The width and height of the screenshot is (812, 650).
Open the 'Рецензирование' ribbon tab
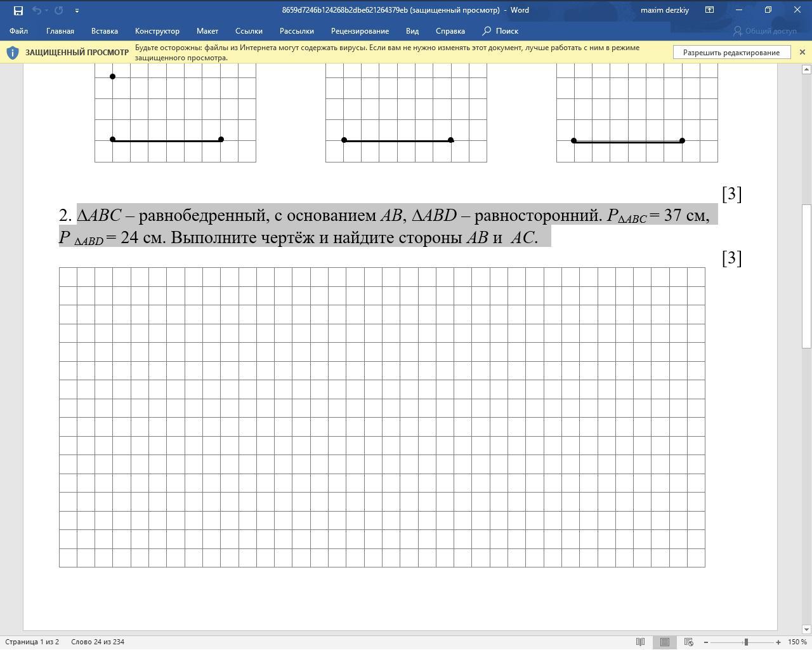point(360,31)
